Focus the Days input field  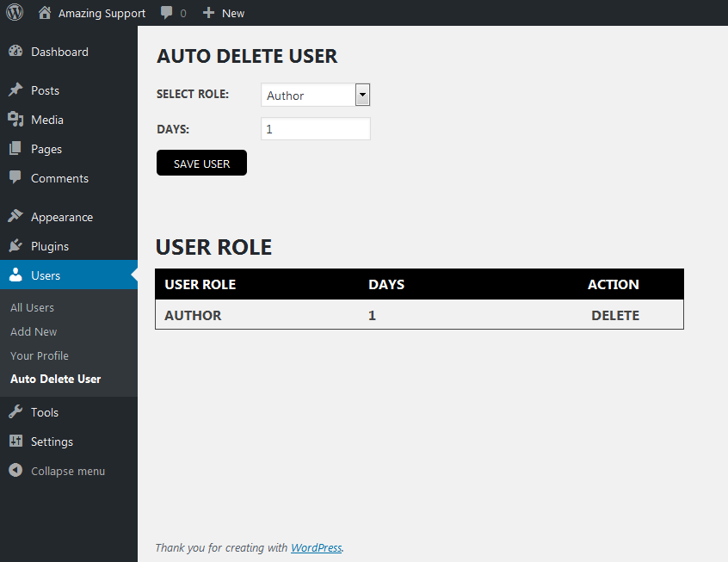[315, 129]
